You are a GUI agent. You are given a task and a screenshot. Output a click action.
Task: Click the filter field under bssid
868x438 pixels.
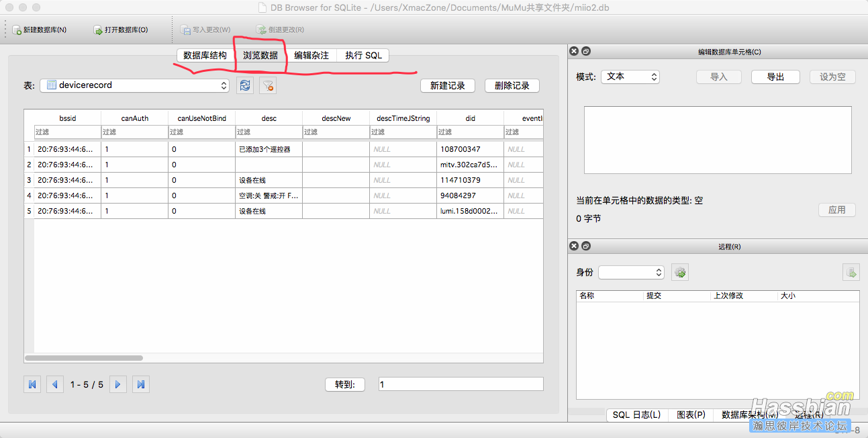(x=68, y=132)
